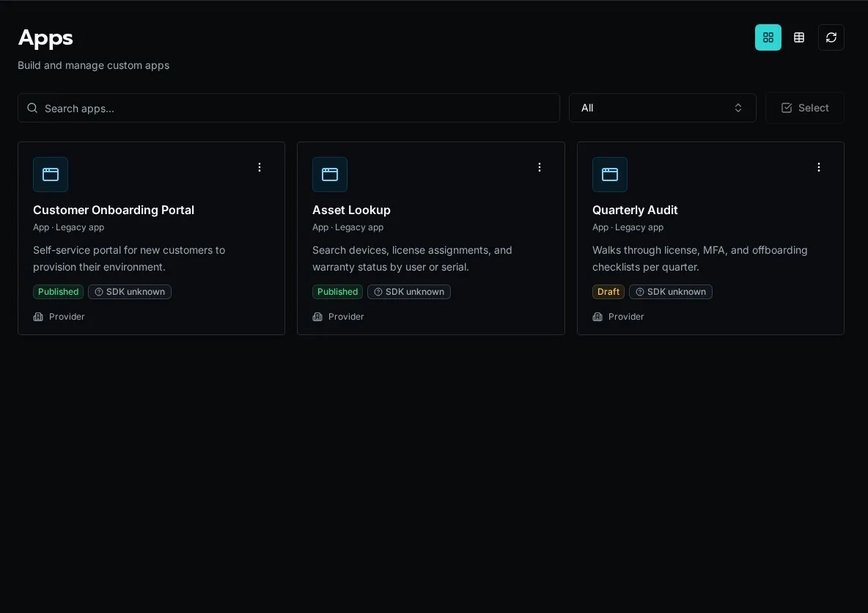Open the All filter dropdown
868x613 pixels.
tap(662, 108)
